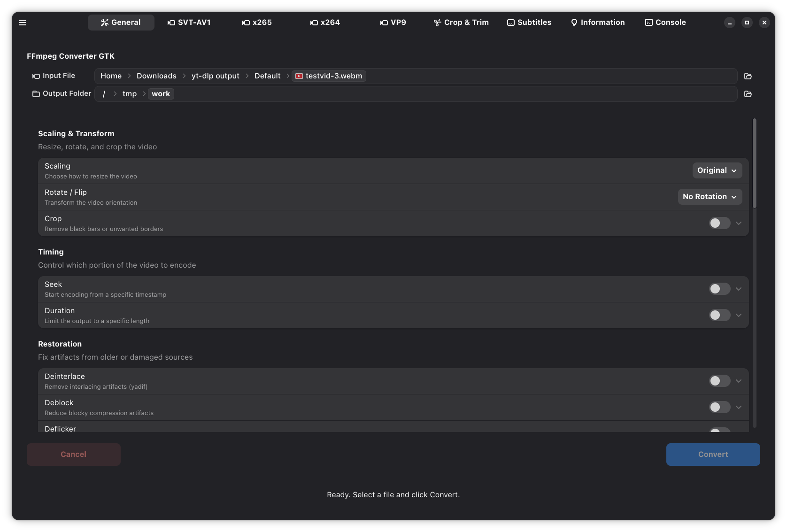Browse for input file using folder icon

748,76
